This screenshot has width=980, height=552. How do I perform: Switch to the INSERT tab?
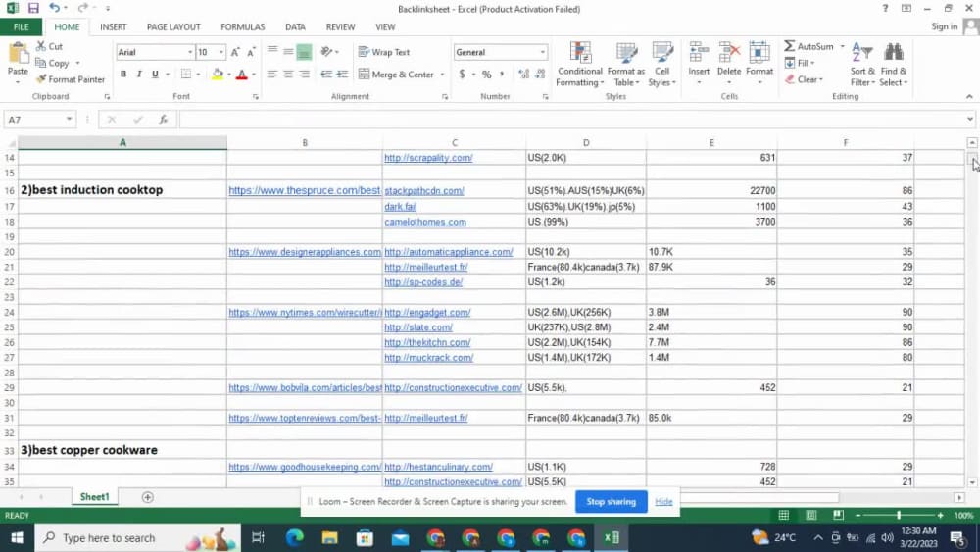[113, 26]
